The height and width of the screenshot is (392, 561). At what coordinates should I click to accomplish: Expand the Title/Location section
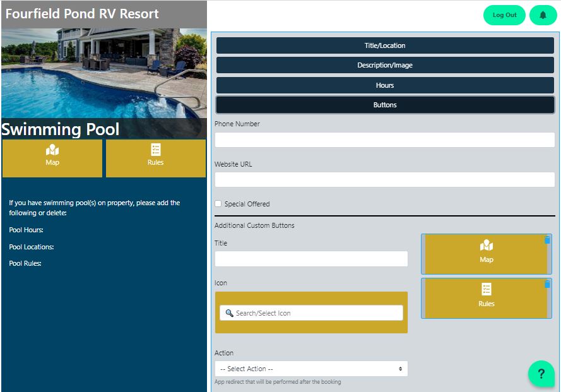pos(385,45)
